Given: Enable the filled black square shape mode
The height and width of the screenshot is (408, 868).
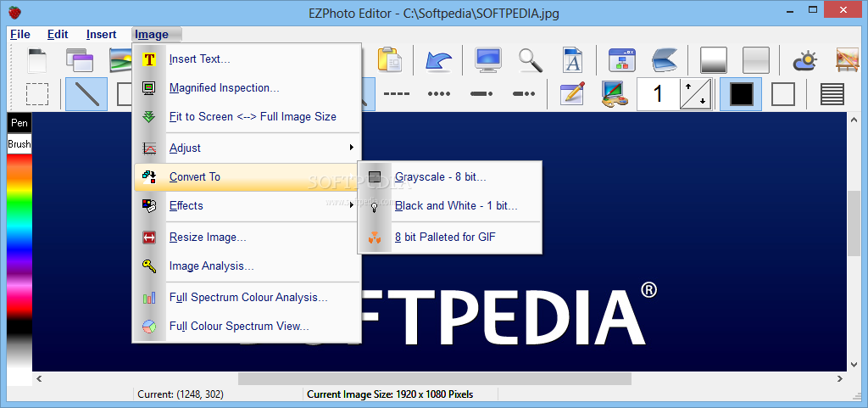Looking at the screenshot, I should (x=741, y=94).
